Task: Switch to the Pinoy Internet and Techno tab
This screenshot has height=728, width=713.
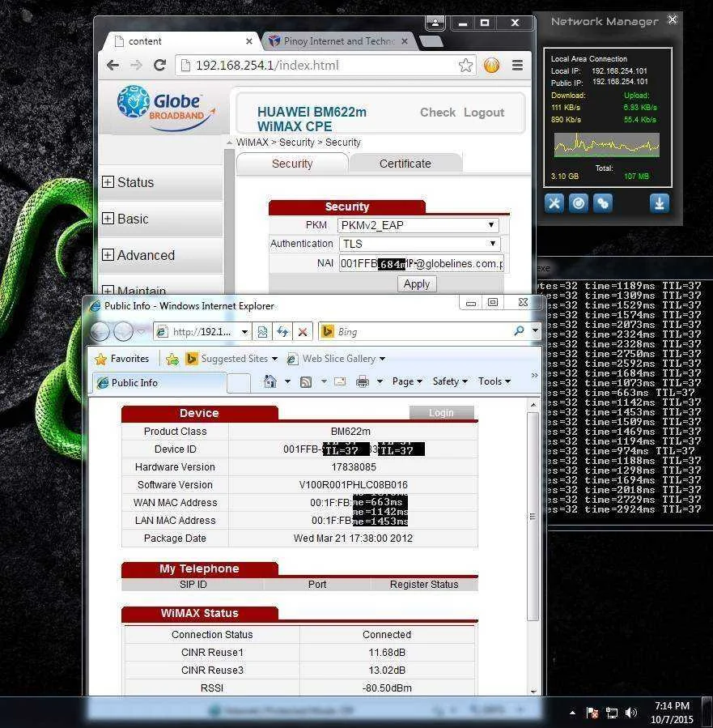Action: 339,41
